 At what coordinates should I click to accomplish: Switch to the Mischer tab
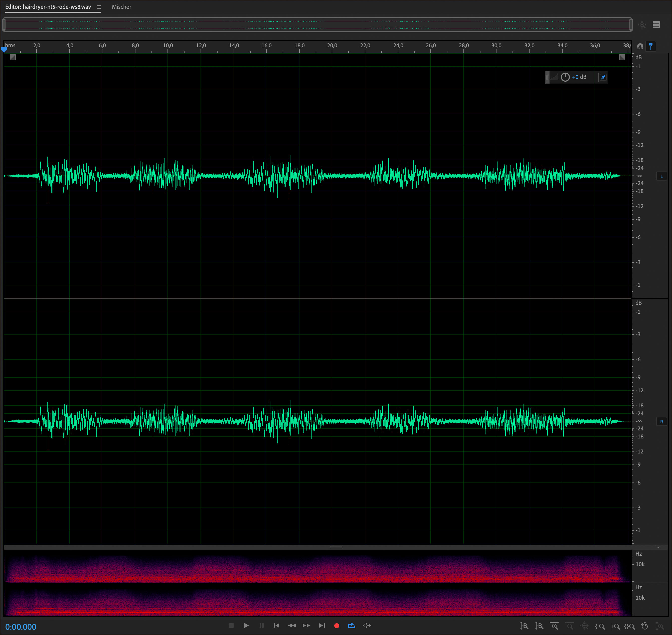(x=121, y=7)
